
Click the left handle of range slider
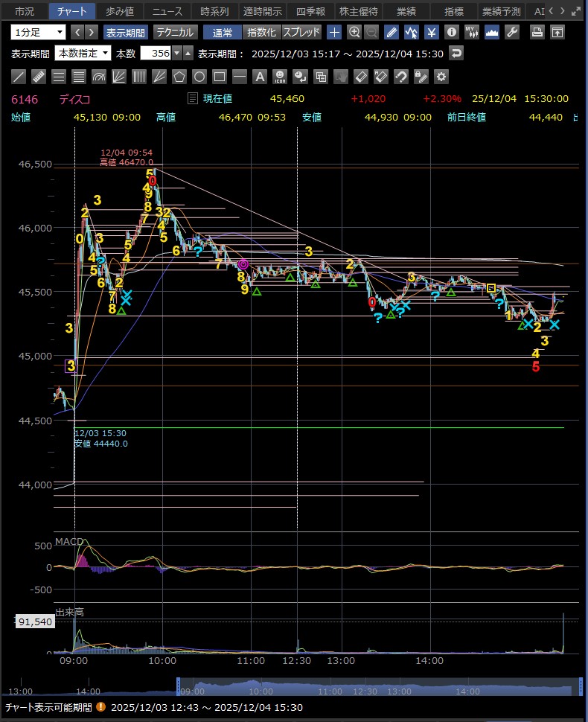[x=179, y=685]
